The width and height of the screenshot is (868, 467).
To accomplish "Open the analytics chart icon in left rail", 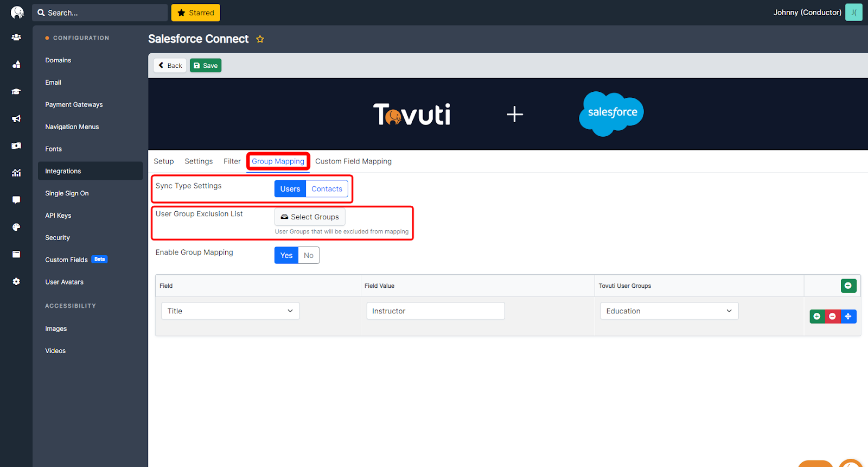I will click(x=16, y=173).
